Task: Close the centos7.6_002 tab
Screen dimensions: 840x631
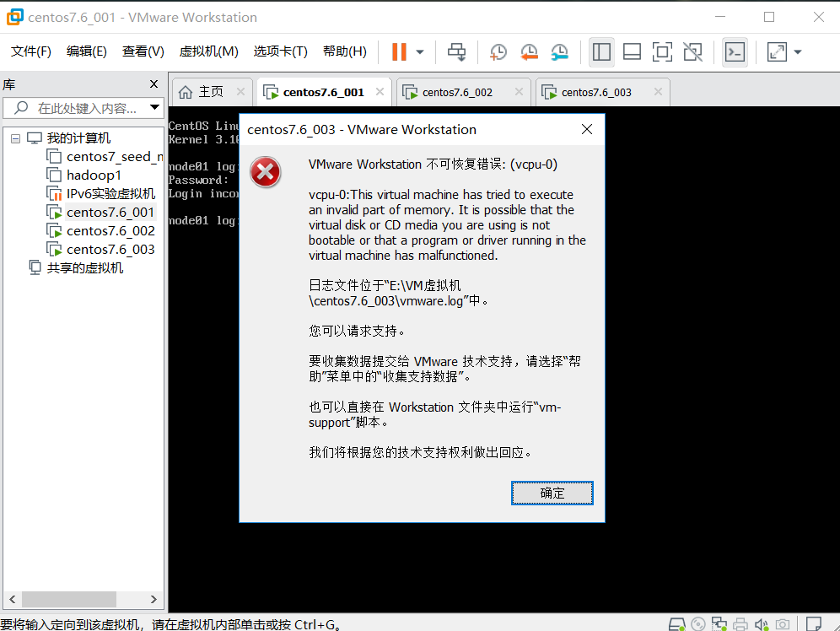Action: coord(520,92)
